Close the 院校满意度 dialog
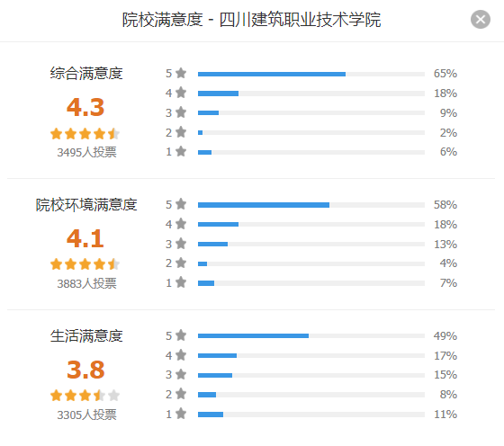The height and width of the screenshot is (446, 504). 481,20
